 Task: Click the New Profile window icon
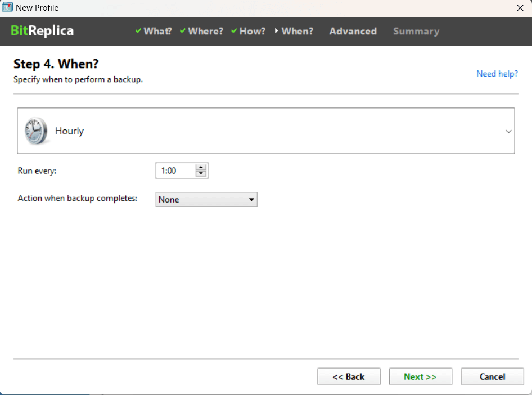point(7,7)
